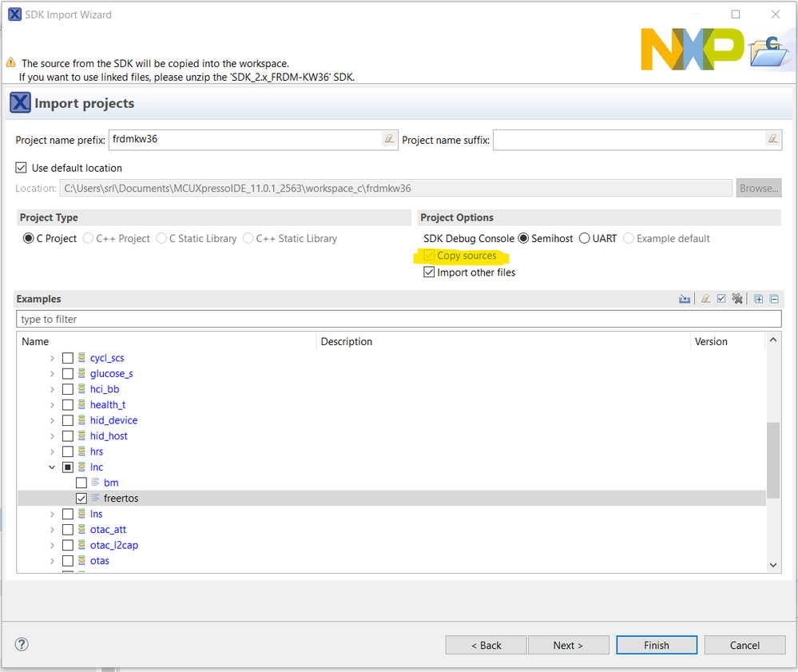Select the C Project radio button
This screenshot has height=672, width=798.
pos(29,238)
